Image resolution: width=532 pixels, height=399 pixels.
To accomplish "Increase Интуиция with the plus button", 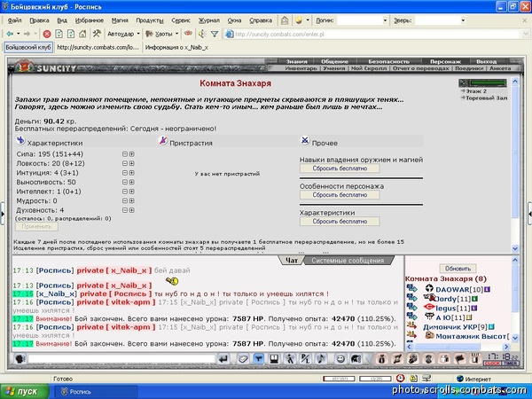I will (131, 173).
